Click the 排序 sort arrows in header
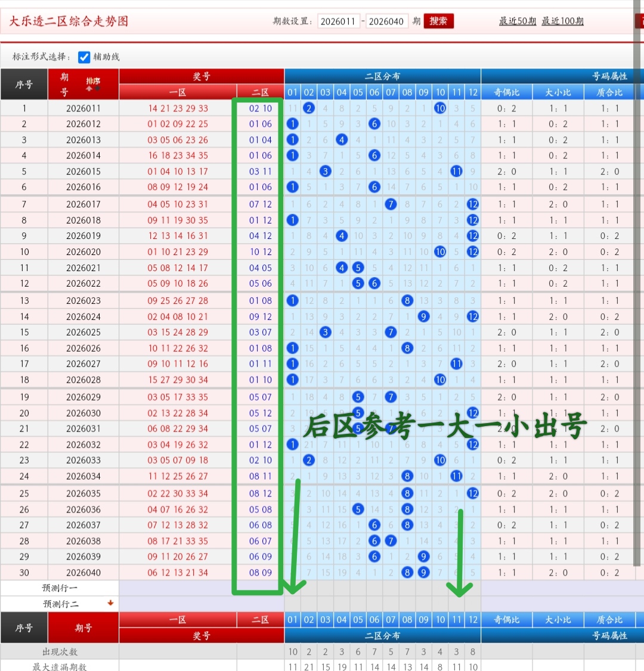This screenshot has width=644, height=671. pyautogui.click(x=93, y=84)
